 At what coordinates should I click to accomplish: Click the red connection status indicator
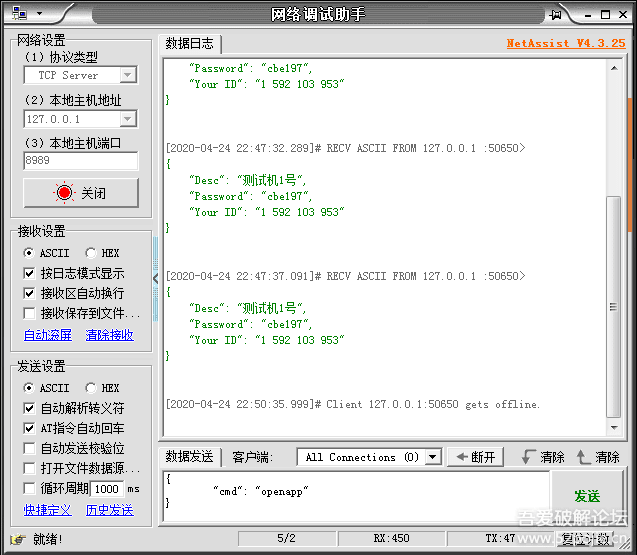(x=64, y=193)
